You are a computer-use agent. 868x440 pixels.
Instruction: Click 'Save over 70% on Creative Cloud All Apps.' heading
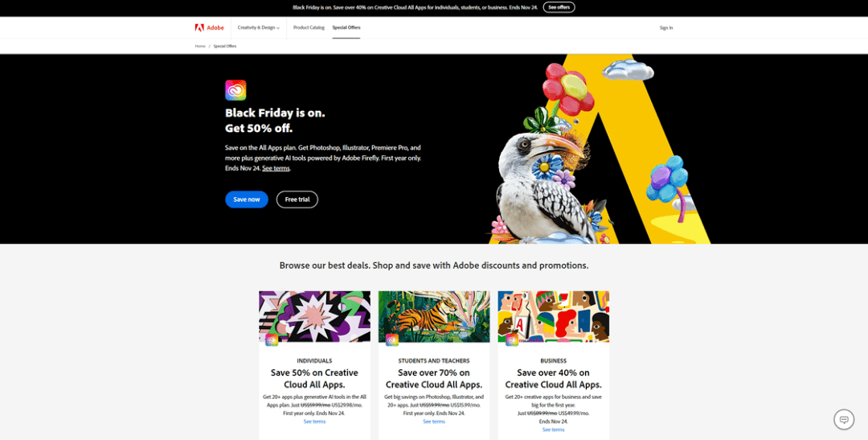click(x=434, y=379)
